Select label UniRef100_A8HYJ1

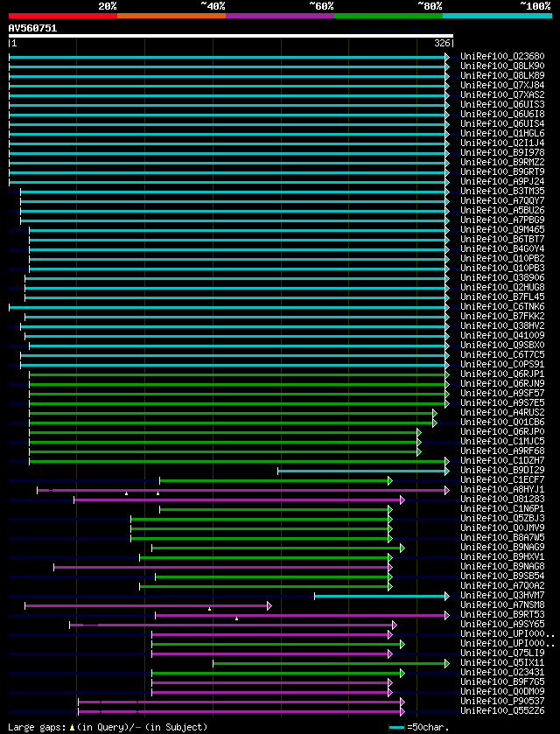[502, 490]
